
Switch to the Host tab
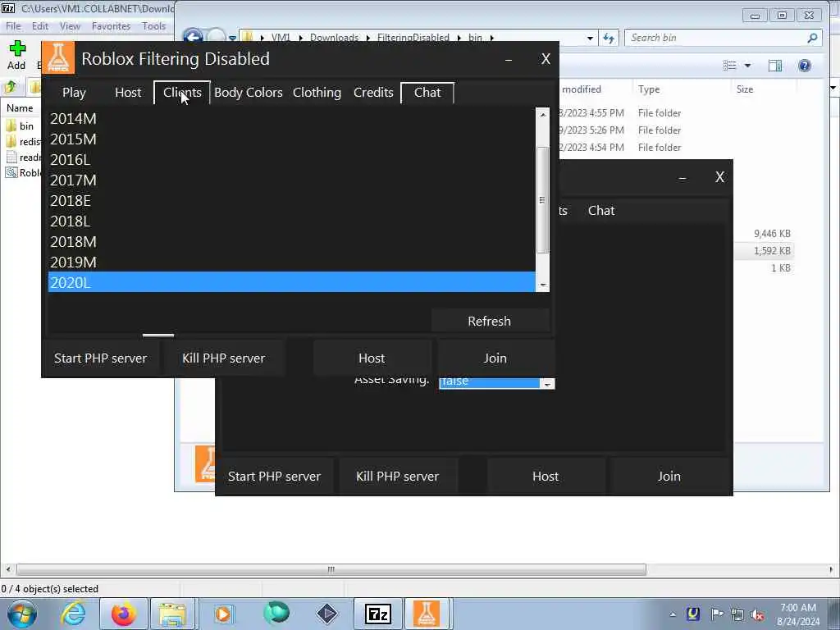(128, 93)
